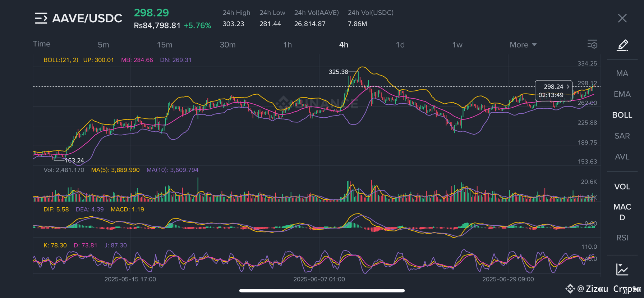Toggle the BOLL indicator
The height and width of the screenshot is (298, 644).
coord(622,115)
